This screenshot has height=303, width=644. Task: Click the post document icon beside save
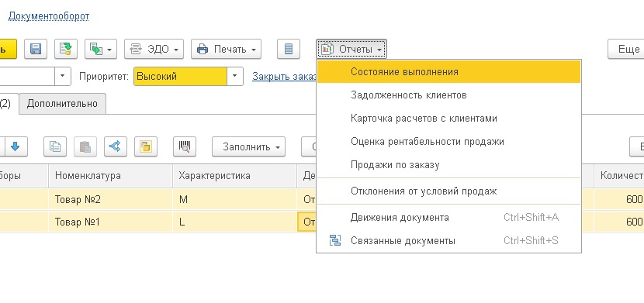coord(66,49)
